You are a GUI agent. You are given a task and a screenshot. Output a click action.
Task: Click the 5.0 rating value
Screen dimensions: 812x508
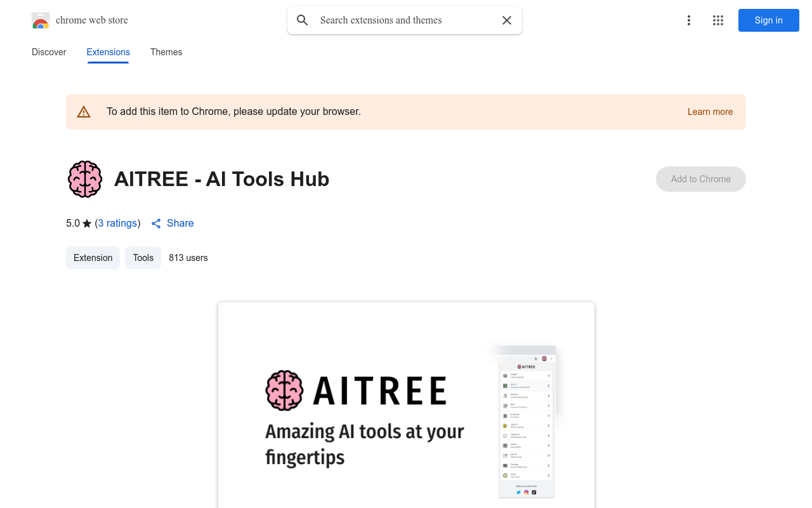coord(73,224)
